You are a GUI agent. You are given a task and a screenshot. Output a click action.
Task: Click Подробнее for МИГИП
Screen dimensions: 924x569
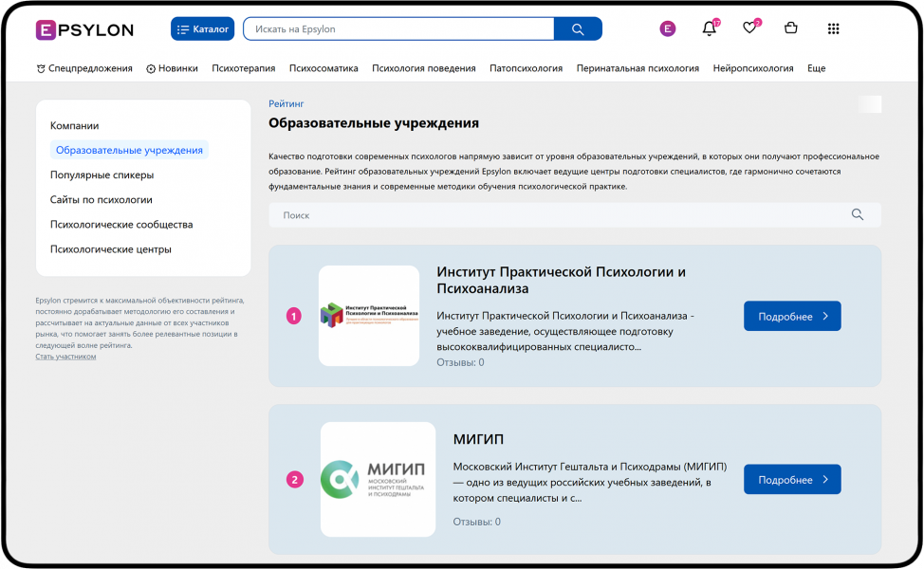pos(792,480)
